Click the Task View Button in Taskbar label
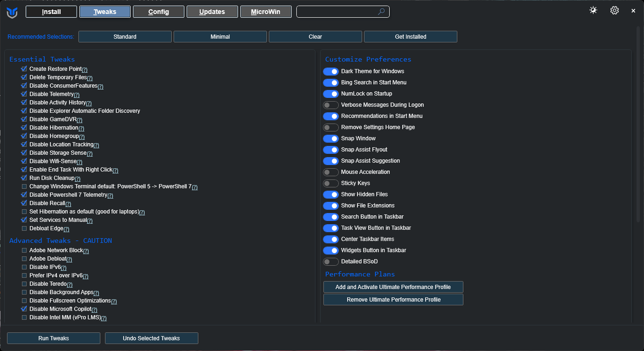 (x=376, y=228)
